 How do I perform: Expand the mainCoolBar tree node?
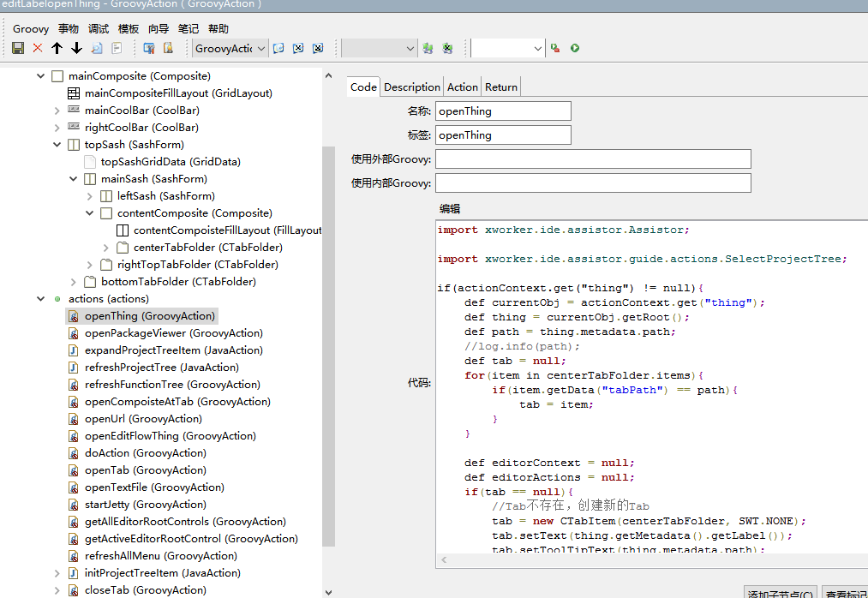point(57,111)
